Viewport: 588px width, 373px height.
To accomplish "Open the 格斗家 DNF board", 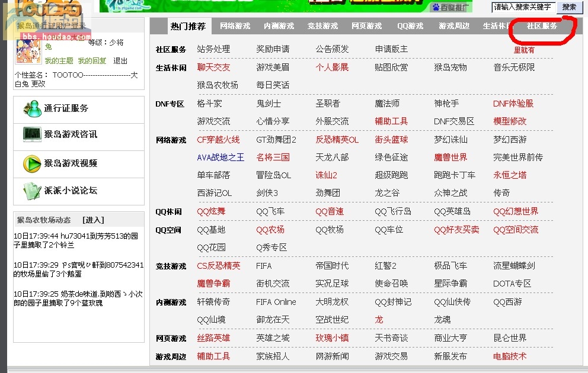I will [x=209, y=104].
